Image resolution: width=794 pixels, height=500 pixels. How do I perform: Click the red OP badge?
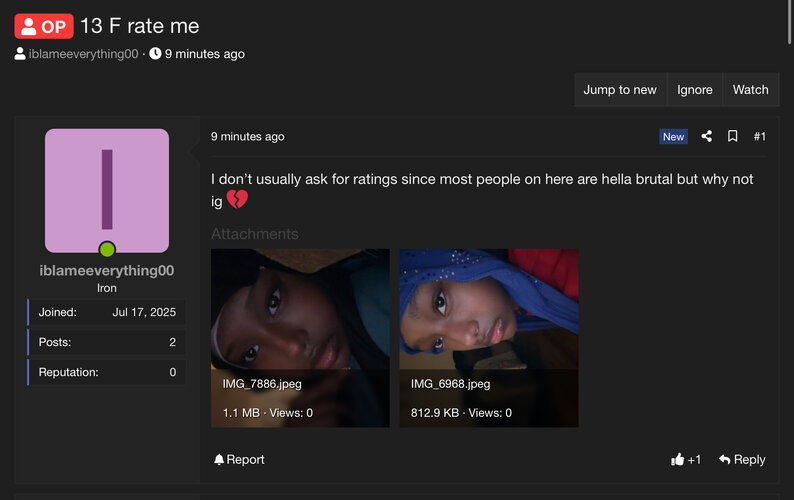(x=44, y=26)
